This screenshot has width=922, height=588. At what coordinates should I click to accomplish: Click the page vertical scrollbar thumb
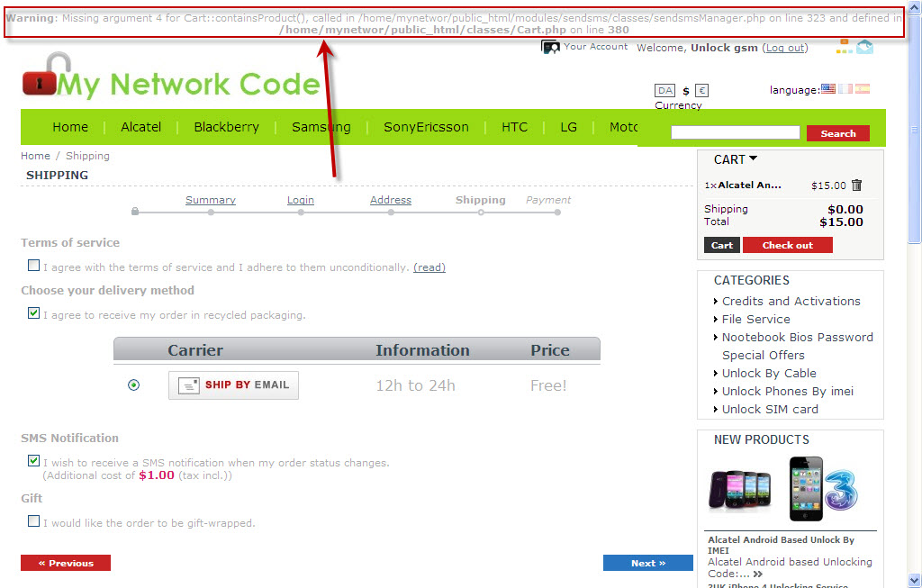point(915,130)
